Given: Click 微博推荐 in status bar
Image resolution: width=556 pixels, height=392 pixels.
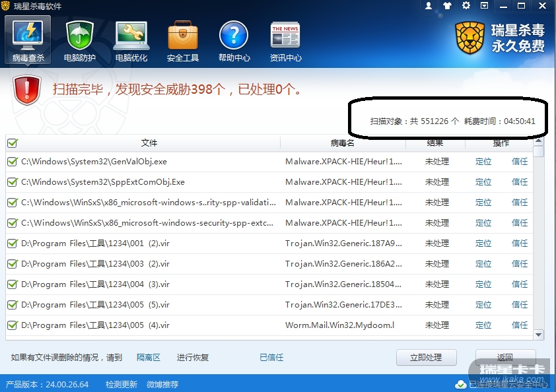Looking at the screenshot, I should pos(162,385).
